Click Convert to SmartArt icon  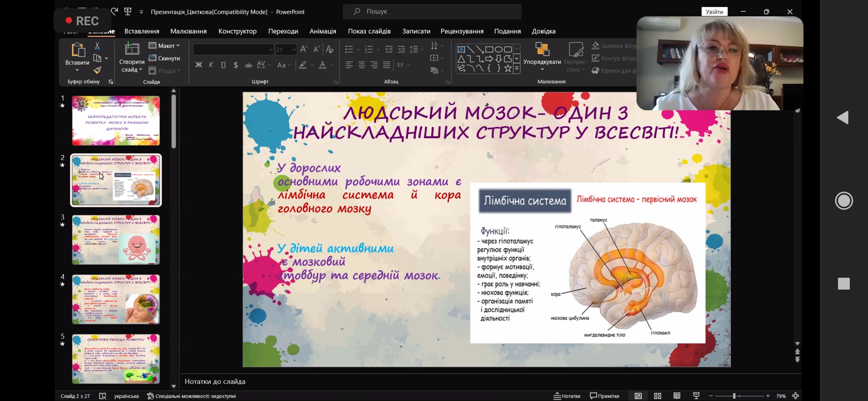[x=434, y=70]
